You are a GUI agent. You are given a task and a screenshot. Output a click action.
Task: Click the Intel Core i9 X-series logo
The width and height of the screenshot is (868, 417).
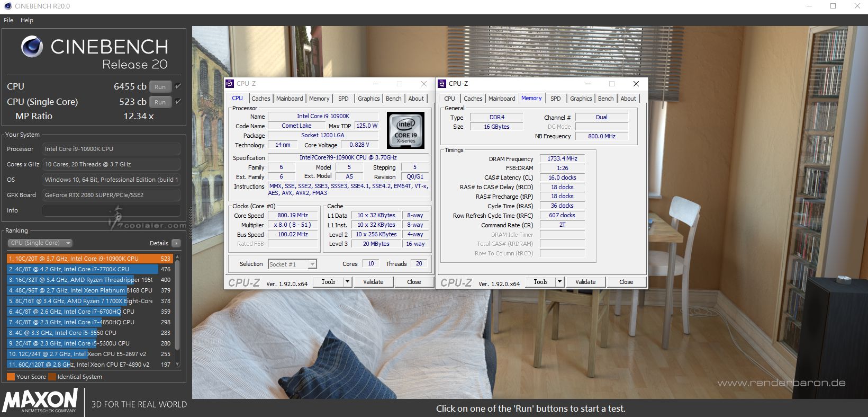coord(405,130)
